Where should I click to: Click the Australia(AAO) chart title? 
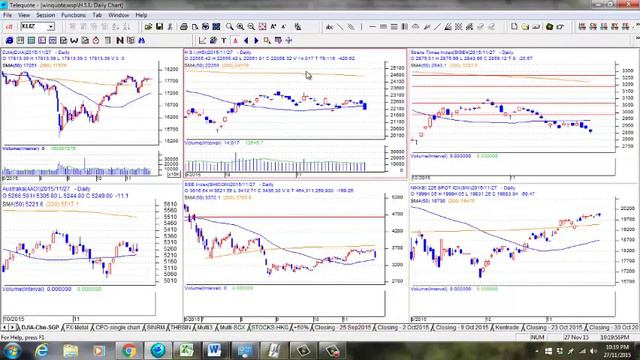[46, 189]
